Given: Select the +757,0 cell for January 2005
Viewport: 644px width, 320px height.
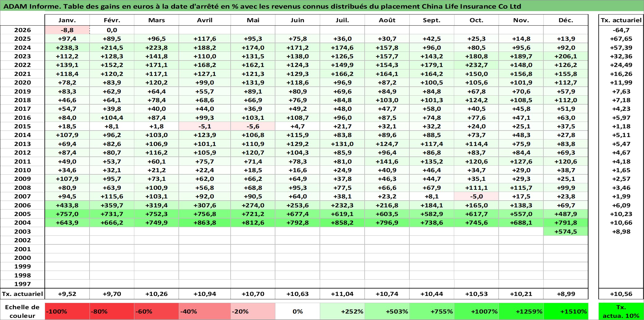Looking at the screenshot, I should click(x=67, y=214).
